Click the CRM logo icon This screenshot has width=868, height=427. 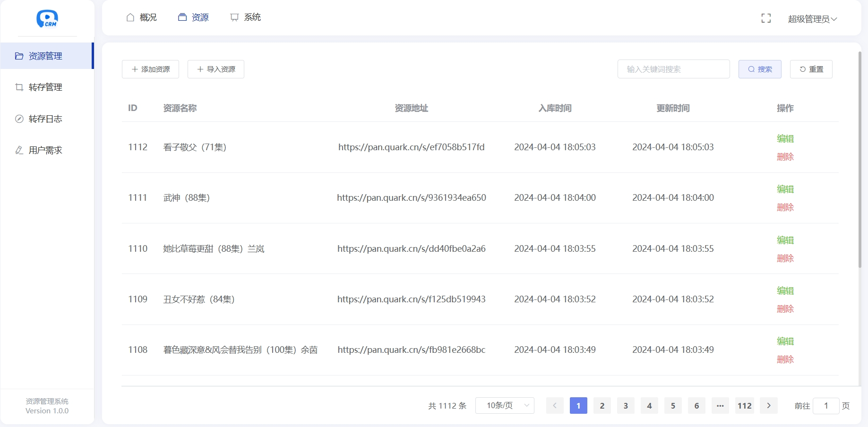[x=47, y=19]
